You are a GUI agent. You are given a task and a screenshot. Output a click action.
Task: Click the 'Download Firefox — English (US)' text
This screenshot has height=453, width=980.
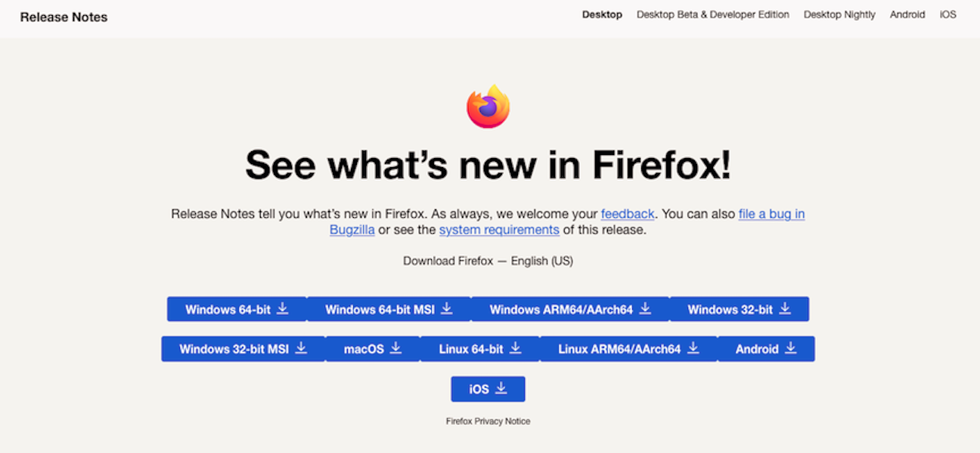pyautogui.click(x=488, y=261)
